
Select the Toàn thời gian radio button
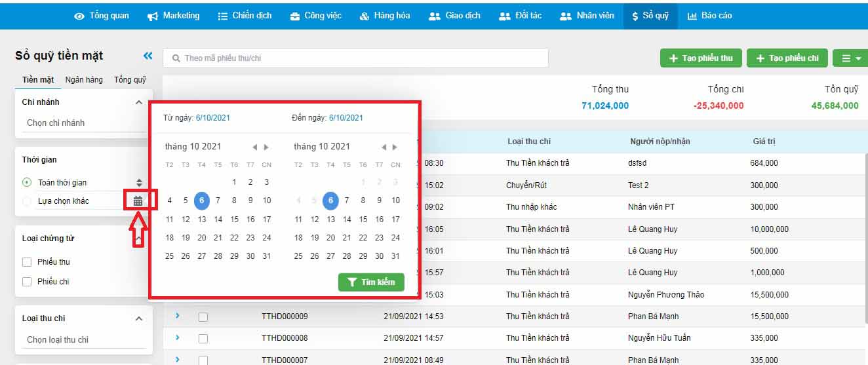27,183
